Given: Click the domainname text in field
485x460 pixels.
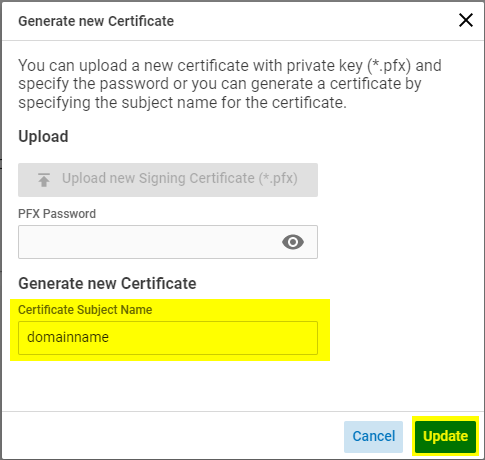Looking at the screenshot, I should click(x=68, y=337).
